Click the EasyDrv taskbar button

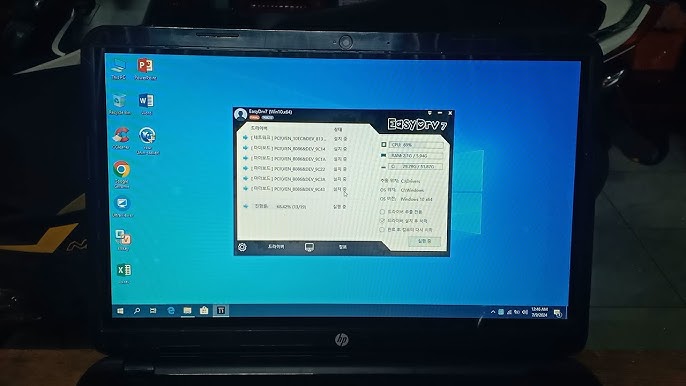(x=221, y=311)
